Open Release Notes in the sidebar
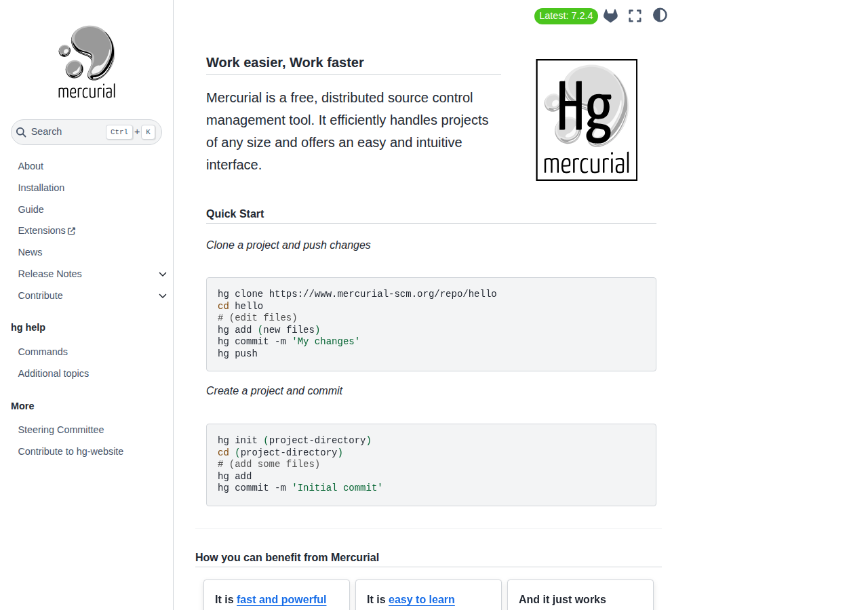 [50, 274]
